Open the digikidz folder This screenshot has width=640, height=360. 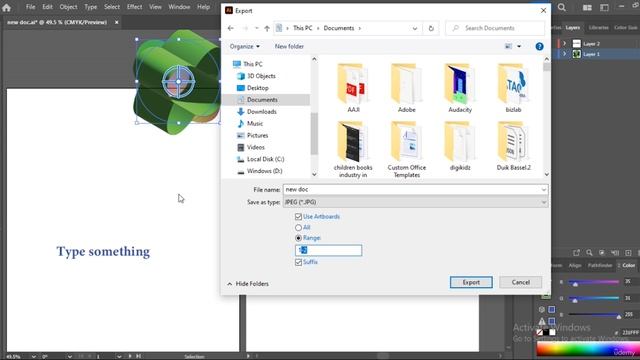[x=460, y=146]
